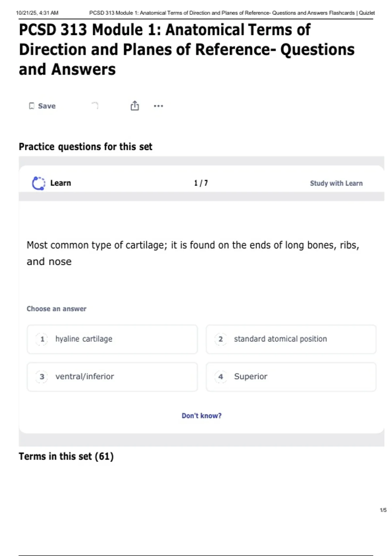Open the share upload icon

(135, 106)
